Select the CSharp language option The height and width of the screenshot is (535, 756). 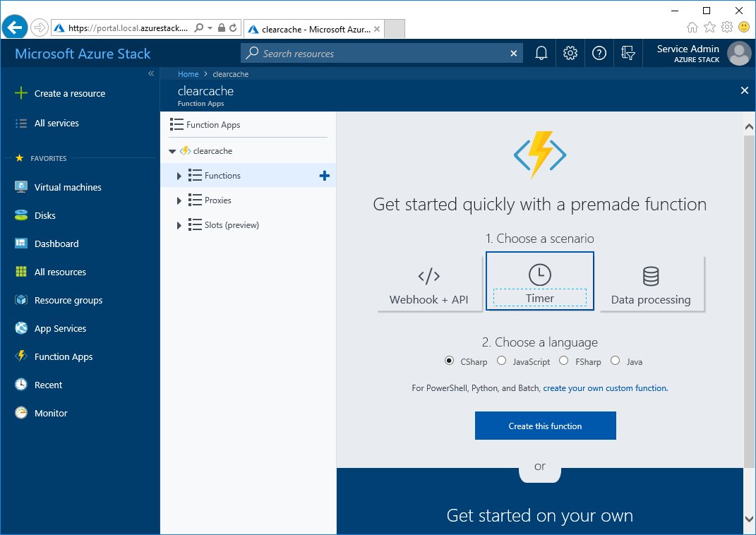tap(449, 361)
